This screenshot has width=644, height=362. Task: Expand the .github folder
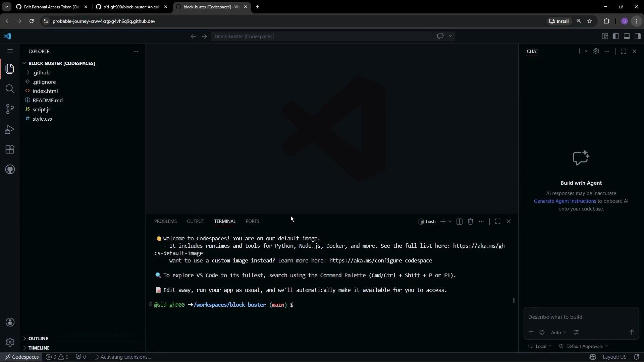[x=83, y=73]
